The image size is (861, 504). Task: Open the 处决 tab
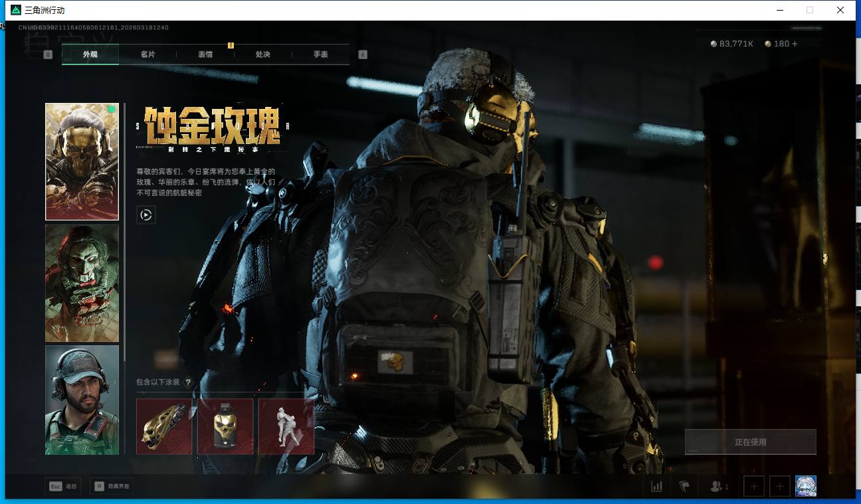[263, 54]
